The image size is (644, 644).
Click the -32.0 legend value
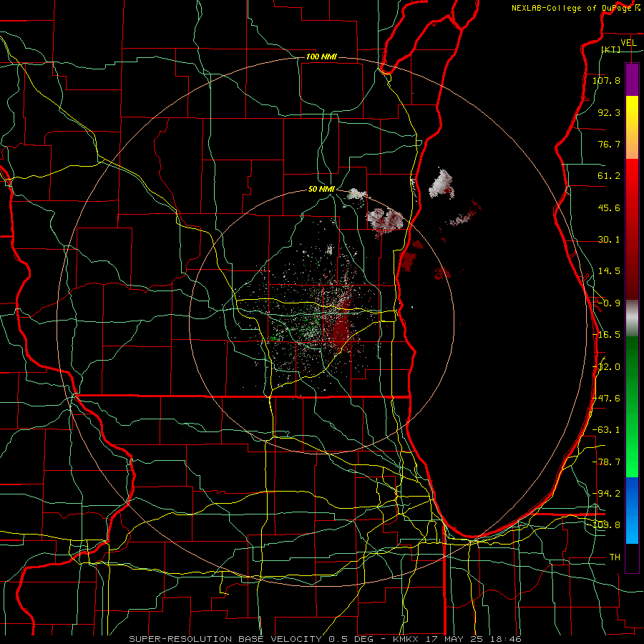point(606,367)
